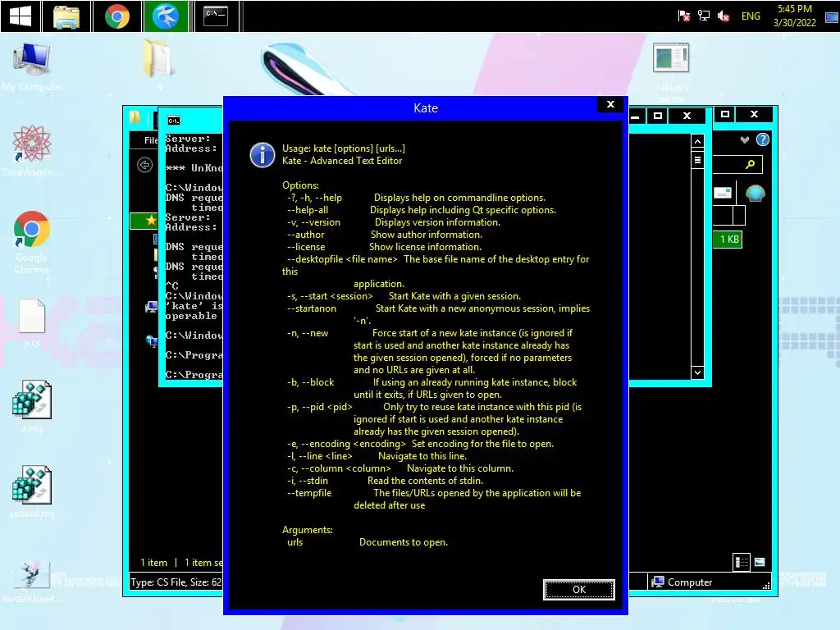Close the Explorer window
The image size is (840, 630).
tap(755, 114)
